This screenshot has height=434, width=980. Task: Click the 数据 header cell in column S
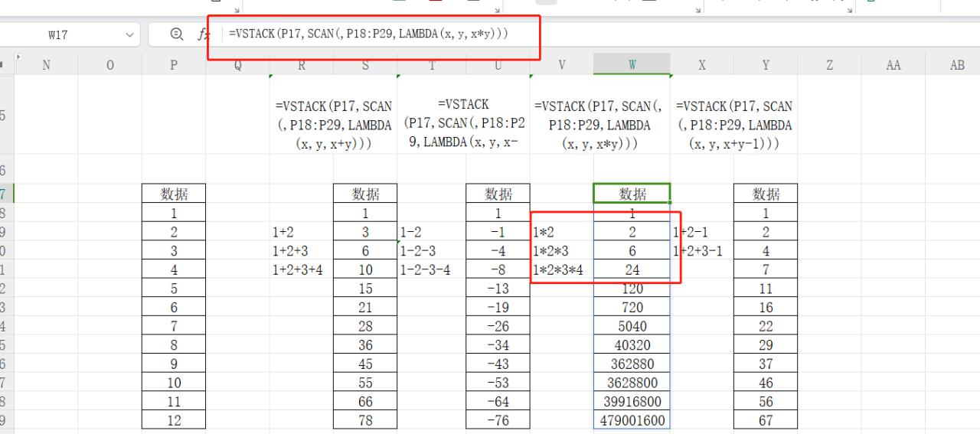pos(365,194)
